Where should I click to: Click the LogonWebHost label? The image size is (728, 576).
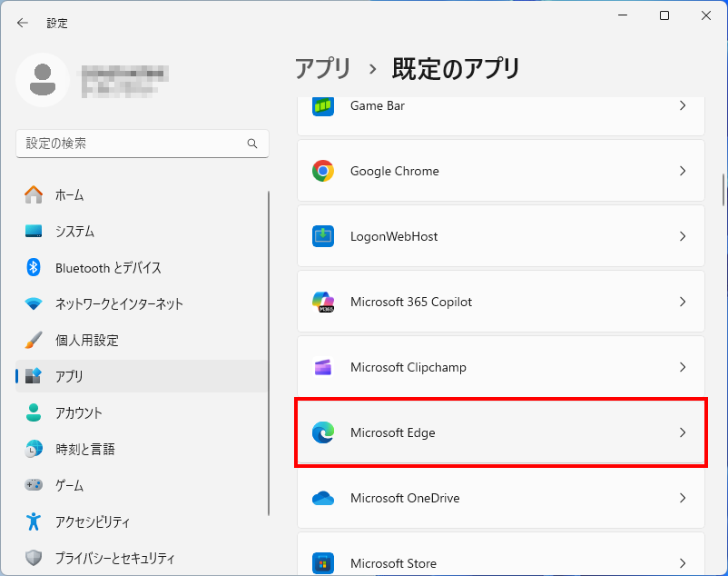click(x=394, y=236)
